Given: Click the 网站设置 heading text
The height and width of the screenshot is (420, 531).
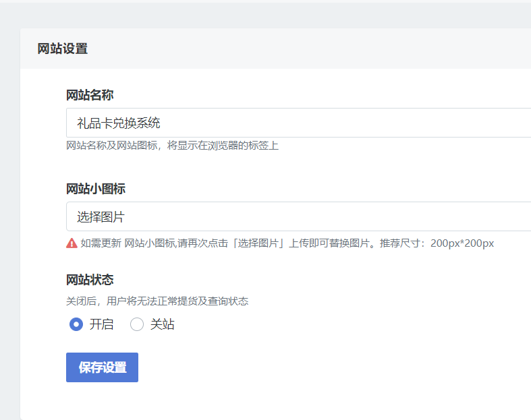Looking at the screenshot, I should [x=63, y=49].
